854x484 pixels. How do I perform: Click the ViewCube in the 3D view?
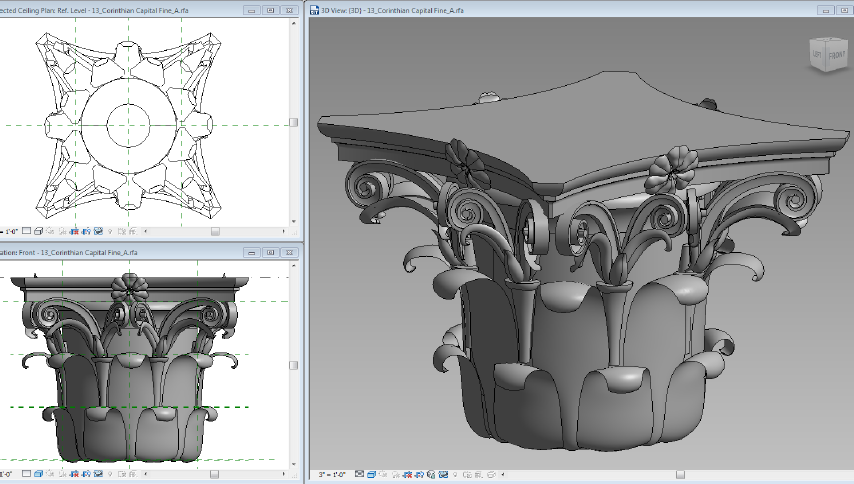(827, 56)
